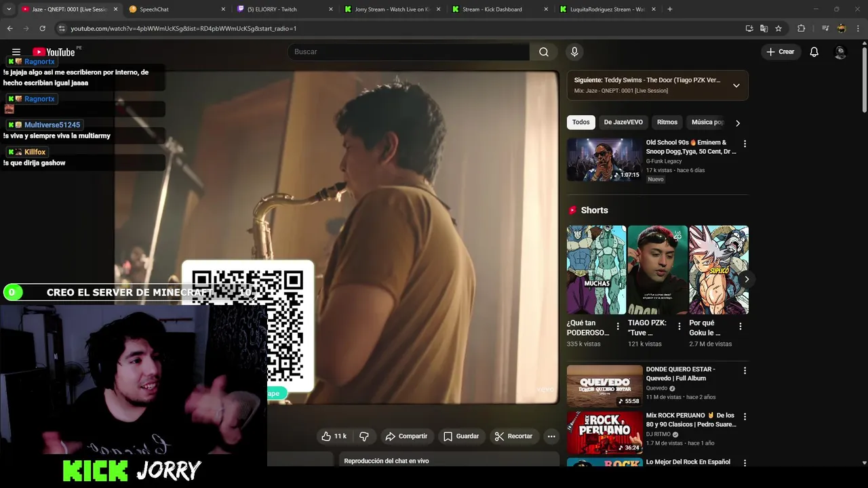Click the browser address bar URL
The height and width of the screenshot is (488, 868).
pos(183,28)
